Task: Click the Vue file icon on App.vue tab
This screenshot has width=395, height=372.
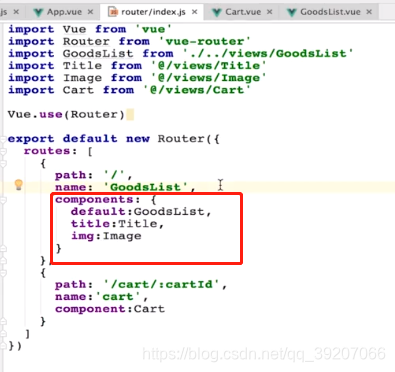Action: click(39, 12)
